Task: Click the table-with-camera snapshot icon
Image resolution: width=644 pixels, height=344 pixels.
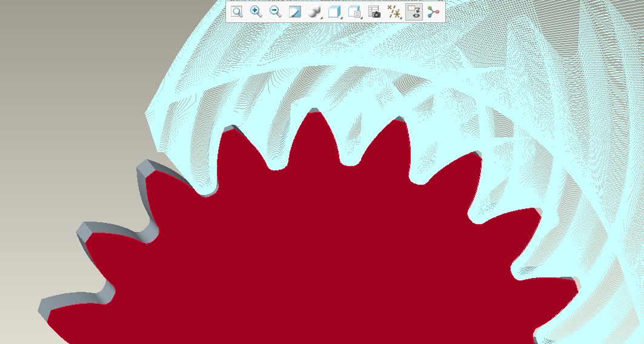Action: pos(374,12)
